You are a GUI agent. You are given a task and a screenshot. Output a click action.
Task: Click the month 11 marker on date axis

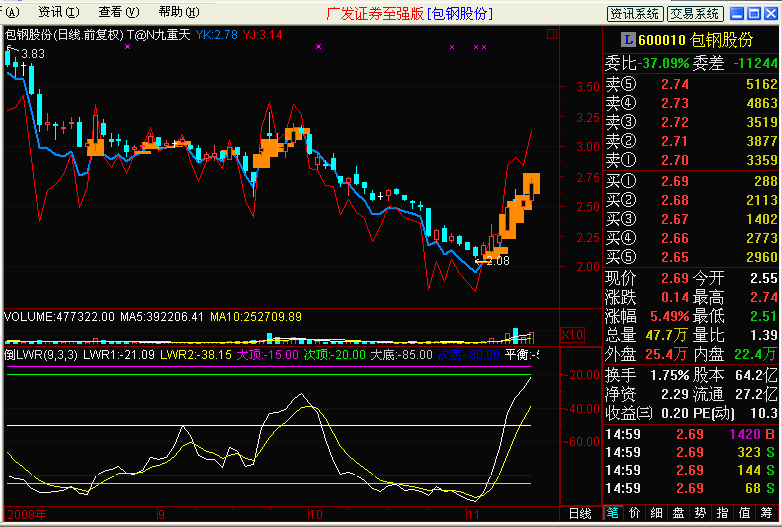(473, 515)
